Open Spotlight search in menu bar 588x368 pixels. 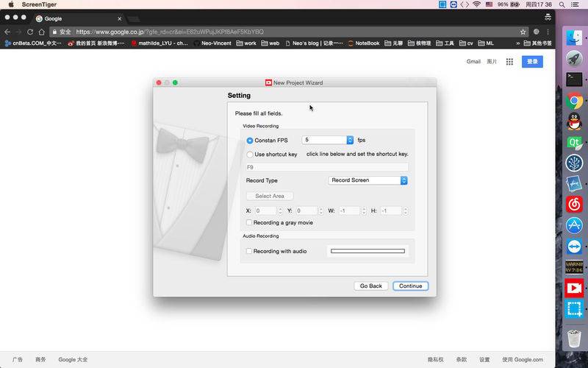click(562, 4)
